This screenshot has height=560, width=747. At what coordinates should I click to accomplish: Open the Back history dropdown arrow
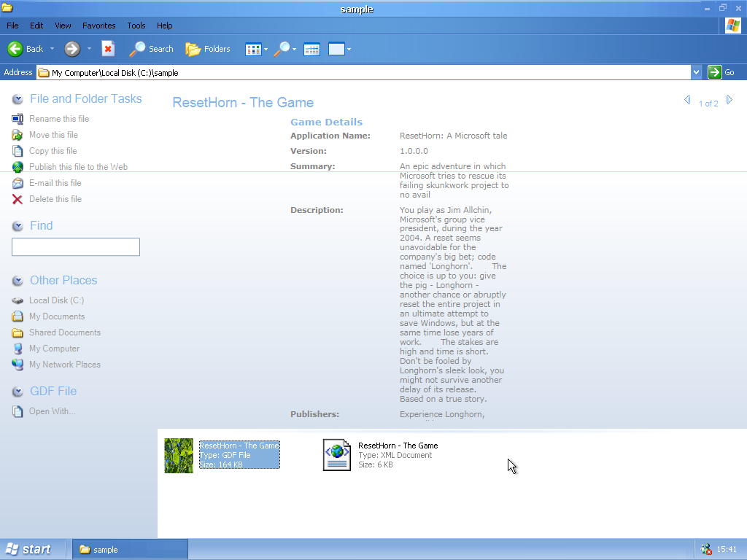coord(52,49)
